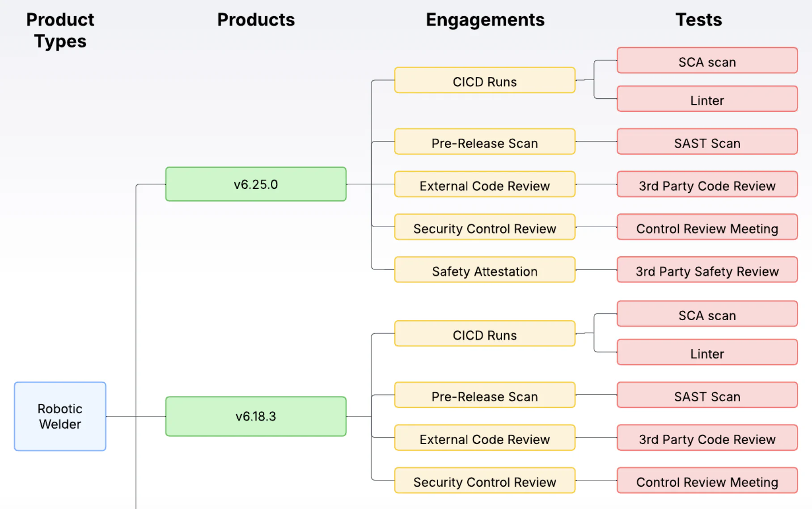Select Pre-Release Scan engagement for v6.25.0
Screen dimensions: 812x509
(x=485, y=143)
